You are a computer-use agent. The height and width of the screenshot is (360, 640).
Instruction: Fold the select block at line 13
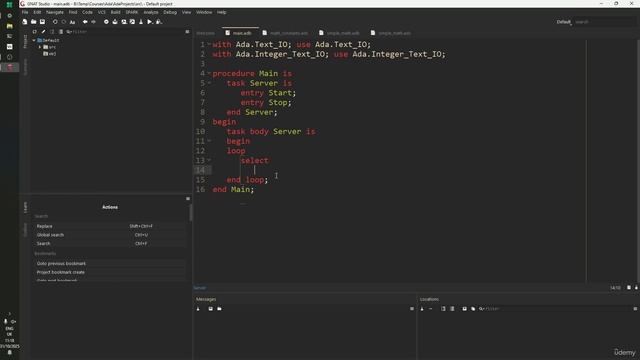(x=209, y=160)
